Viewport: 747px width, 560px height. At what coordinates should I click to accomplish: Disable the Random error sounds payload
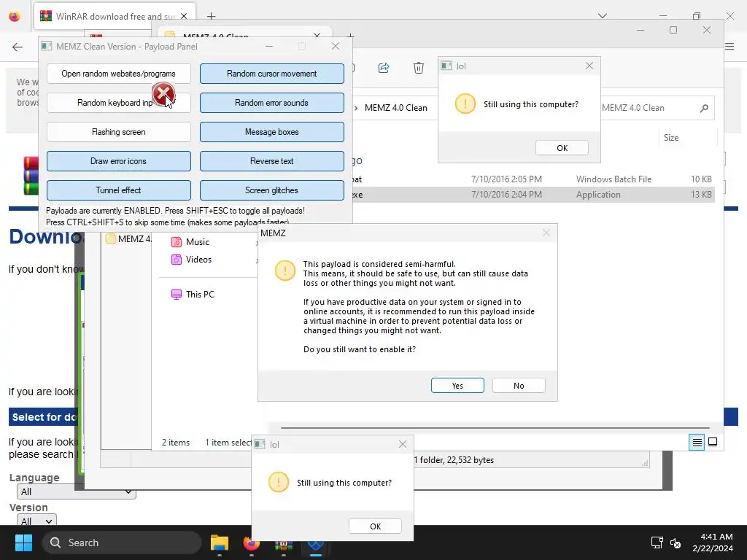coord(271,103)
